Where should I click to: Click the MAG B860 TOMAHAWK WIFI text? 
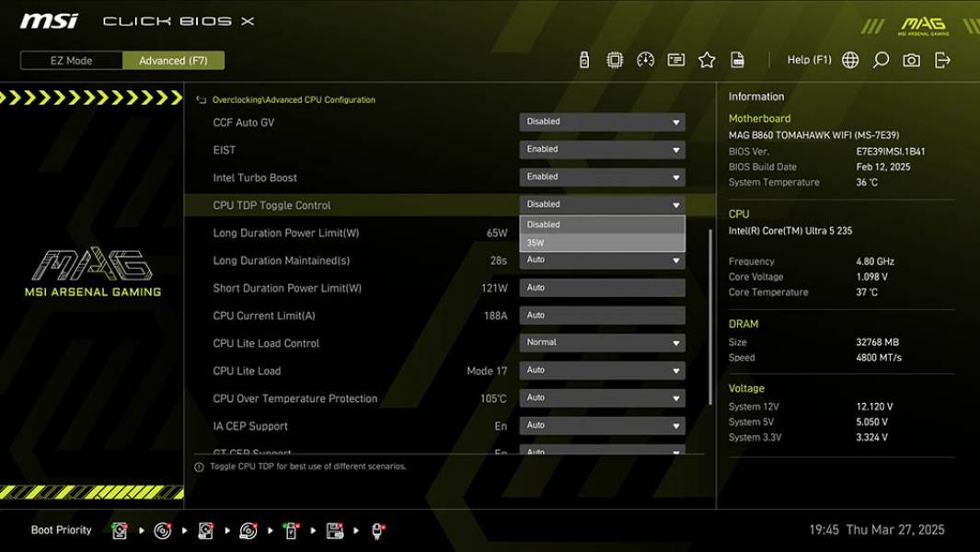tap(813, 135)
